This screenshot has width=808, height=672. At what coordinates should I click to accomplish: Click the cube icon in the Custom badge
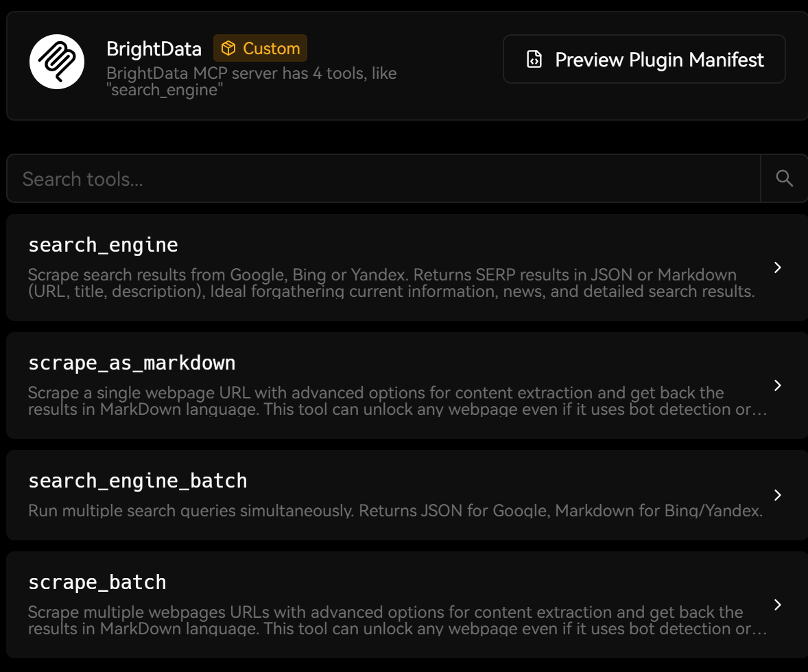coord(228,49)
